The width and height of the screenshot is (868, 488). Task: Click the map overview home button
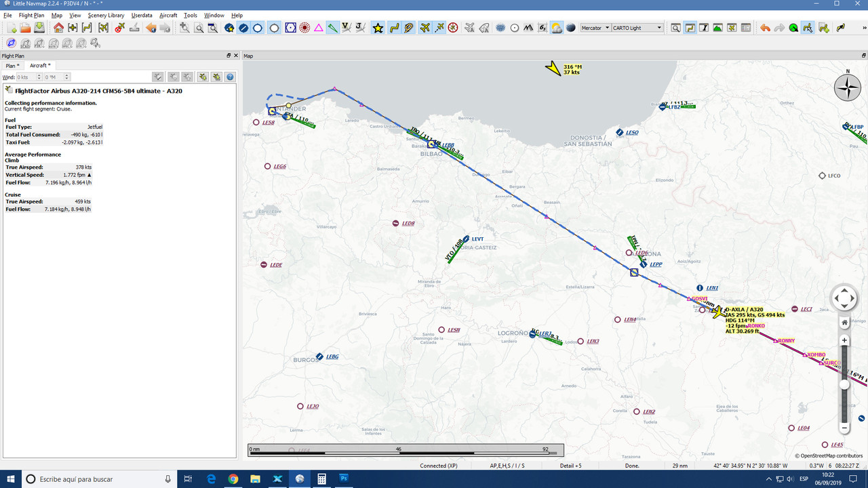(x=844, y=323)
